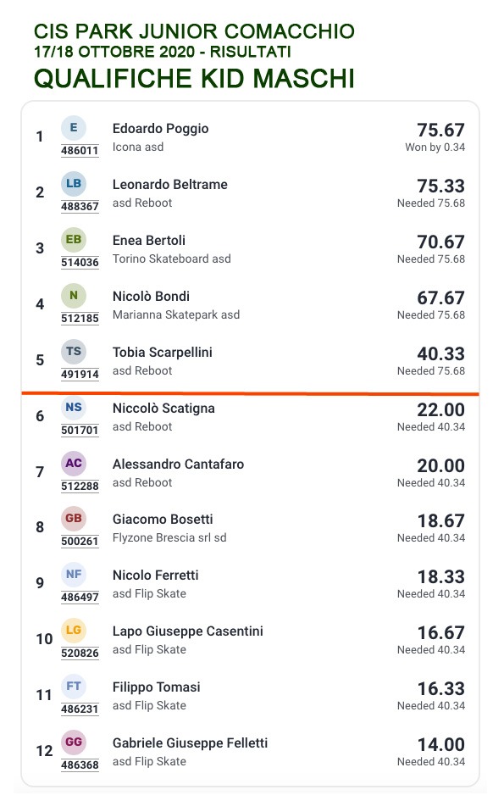
Task: Select the EB avatar badge
Action: pyautogui.click(x=74, y=239)
